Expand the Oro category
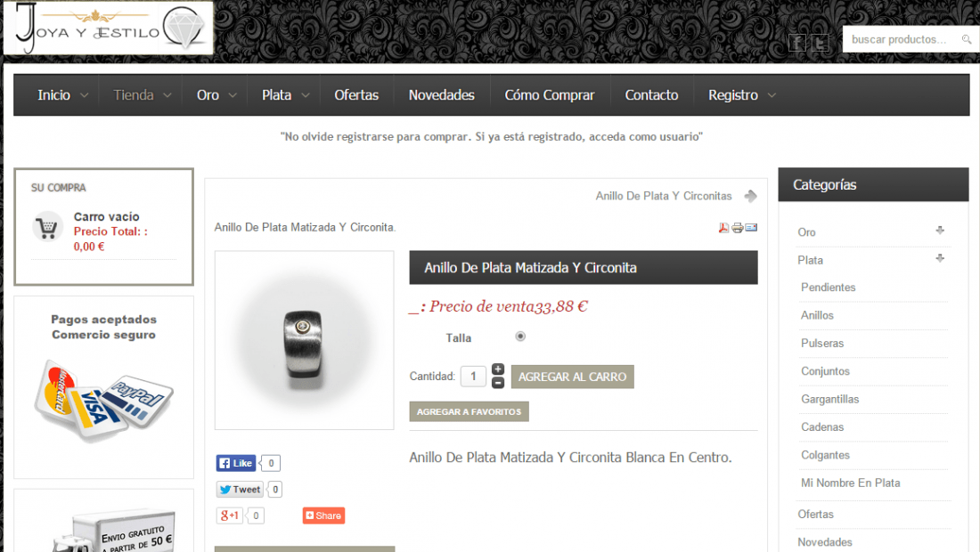This screenshot has height=552, width=980. [939, 231]
